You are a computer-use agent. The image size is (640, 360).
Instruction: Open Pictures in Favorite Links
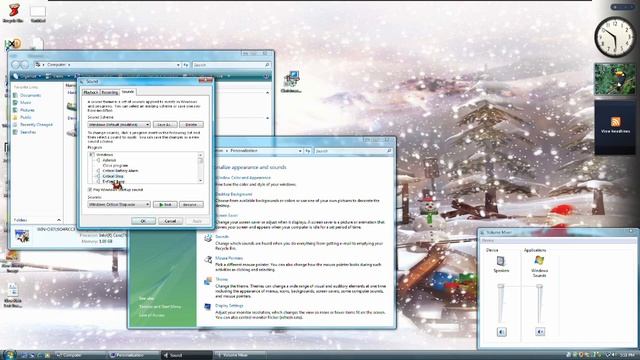27,110
